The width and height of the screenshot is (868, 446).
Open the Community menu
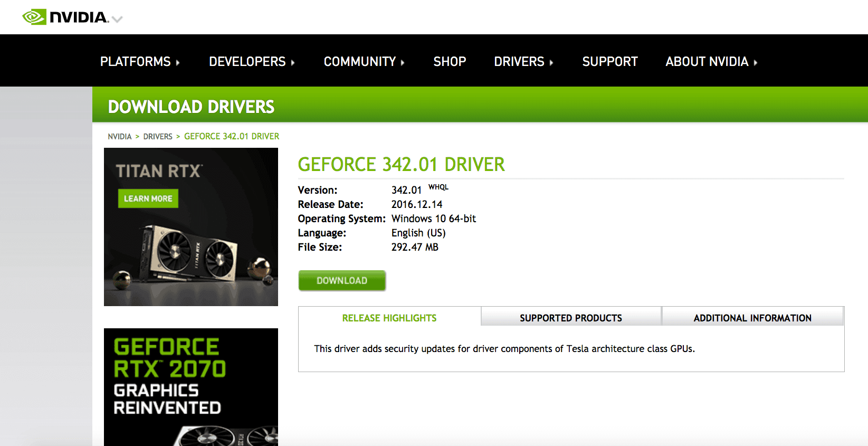(x=364, y=62)
